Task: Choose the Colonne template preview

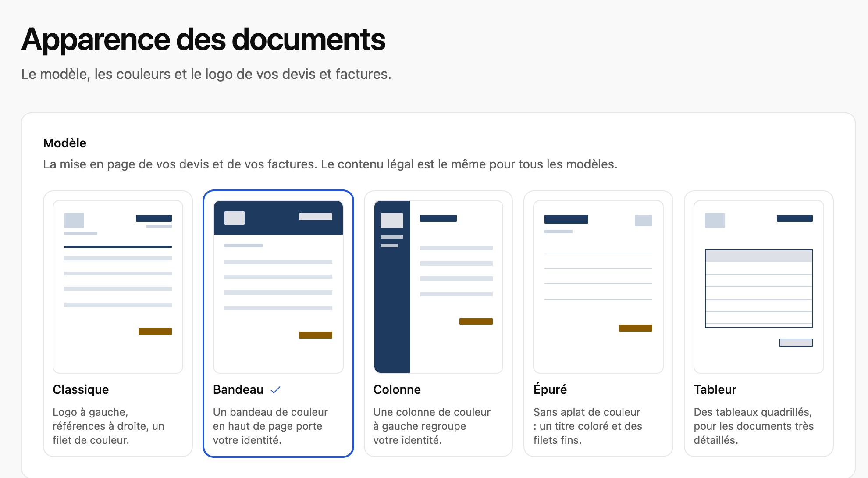Action: tap(438, 287)
